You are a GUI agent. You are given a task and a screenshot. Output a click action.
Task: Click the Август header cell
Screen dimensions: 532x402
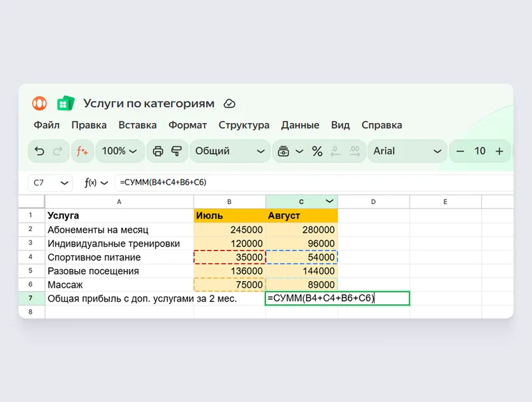(x=301, y=215)
